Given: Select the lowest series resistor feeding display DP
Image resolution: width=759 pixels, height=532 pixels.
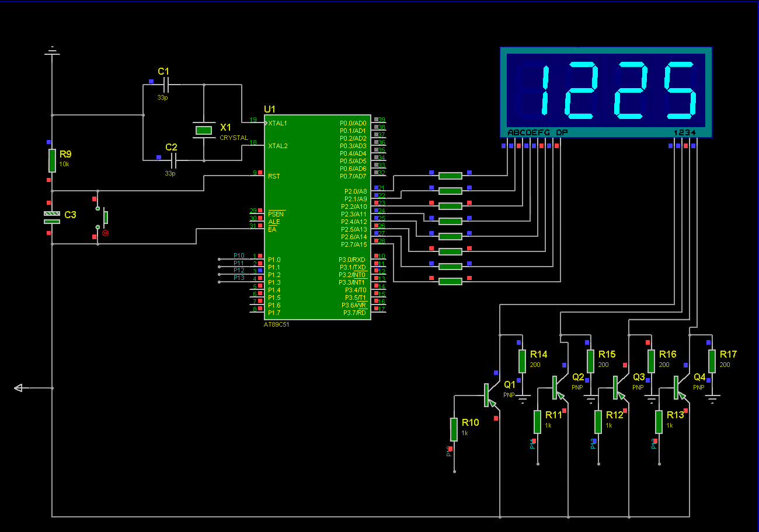Looking at the screenshot, I should [x=450, y=282].
